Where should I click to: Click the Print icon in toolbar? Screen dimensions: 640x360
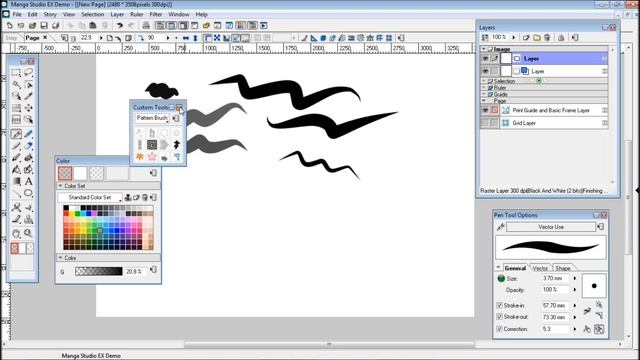146,26
